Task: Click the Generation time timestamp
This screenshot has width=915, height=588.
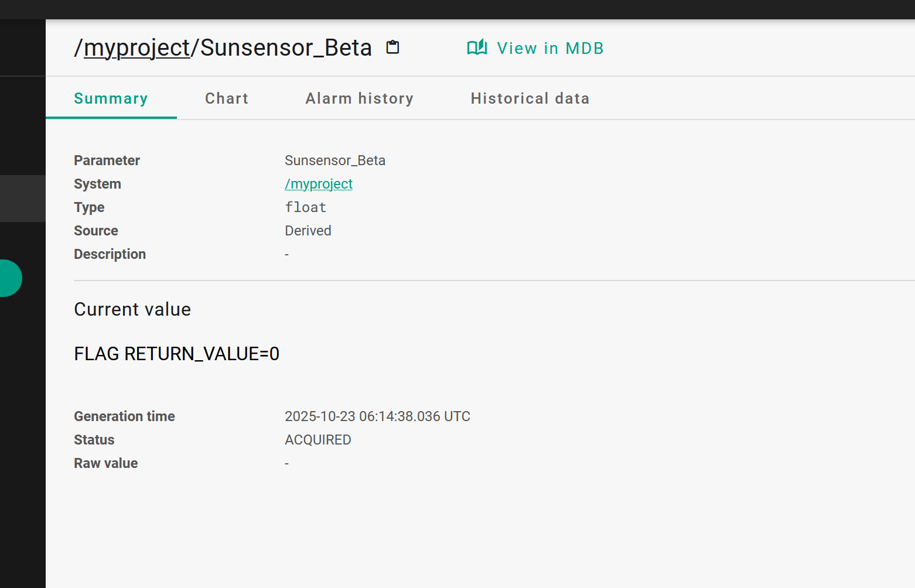Action: point(377,416)
